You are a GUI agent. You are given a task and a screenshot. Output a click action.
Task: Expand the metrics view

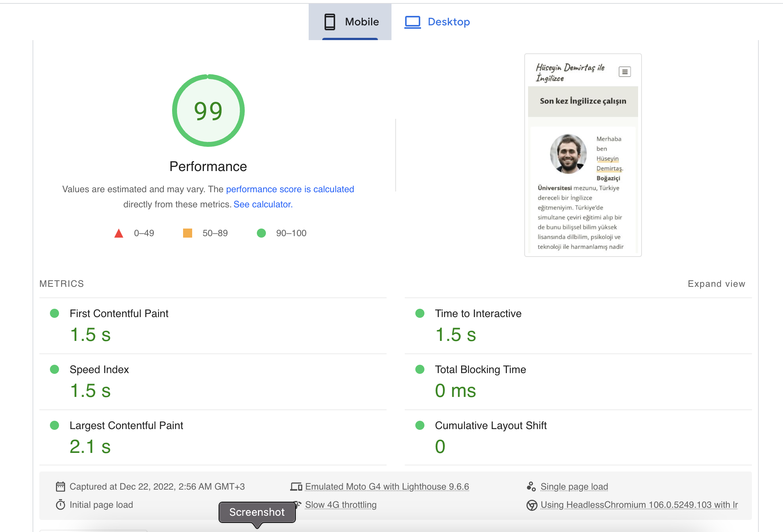[x=716, y=284]
